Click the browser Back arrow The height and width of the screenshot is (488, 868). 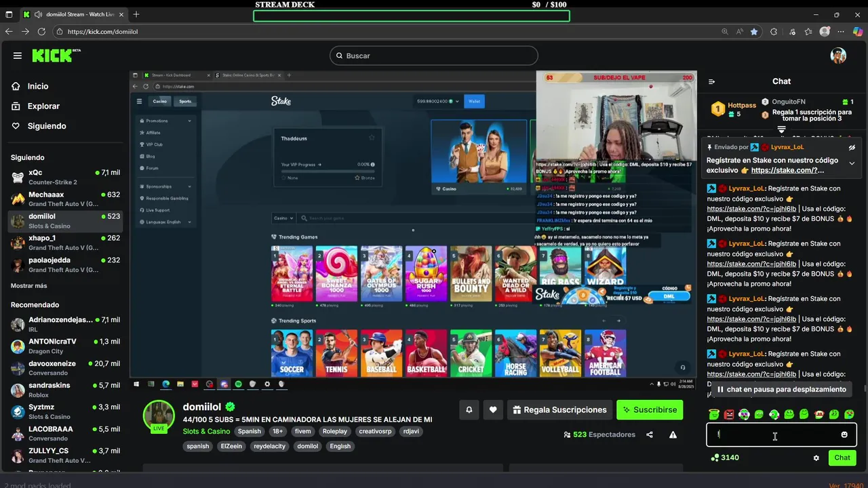pyautogui.click(x=9, y=31)
